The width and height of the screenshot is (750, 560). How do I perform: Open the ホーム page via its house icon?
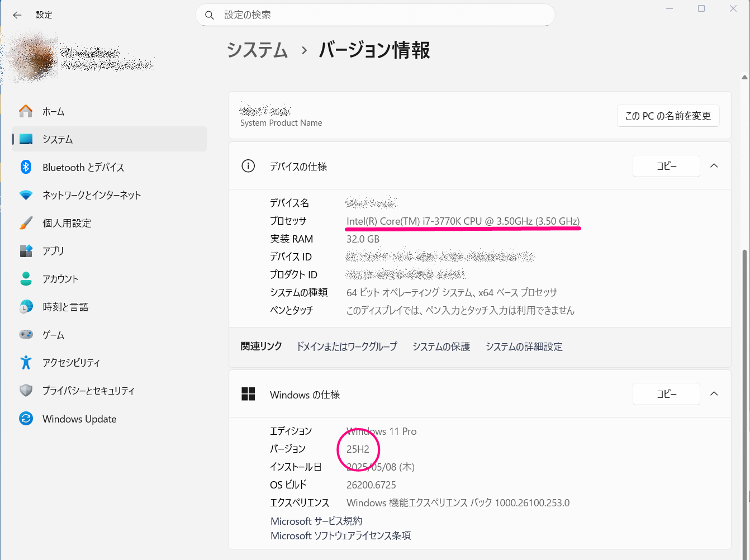(x=26, y=111)
